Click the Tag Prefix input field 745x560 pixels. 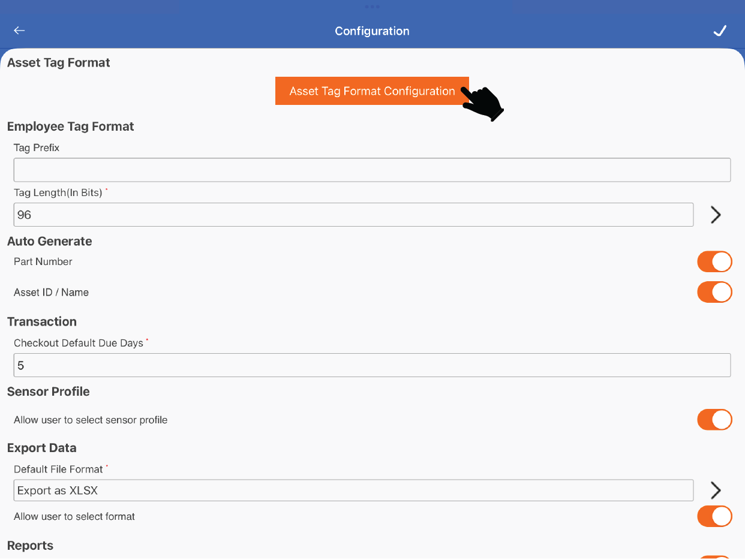[372, 170]
